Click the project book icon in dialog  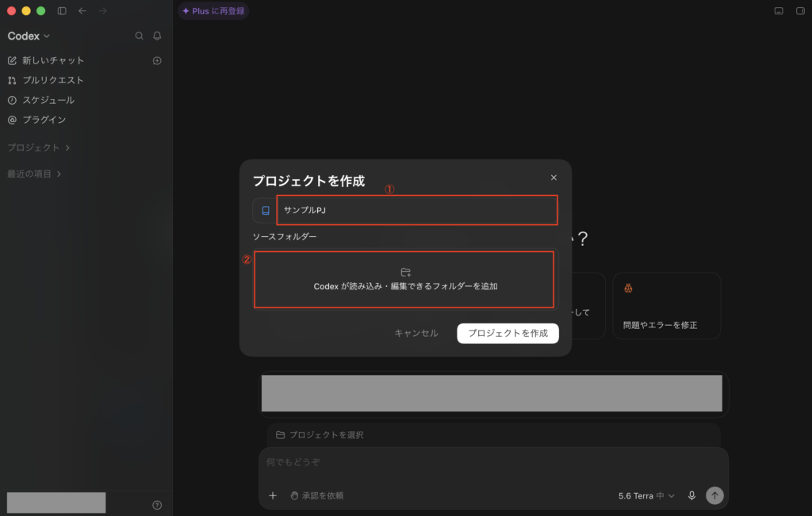click(x=265, y=211)
